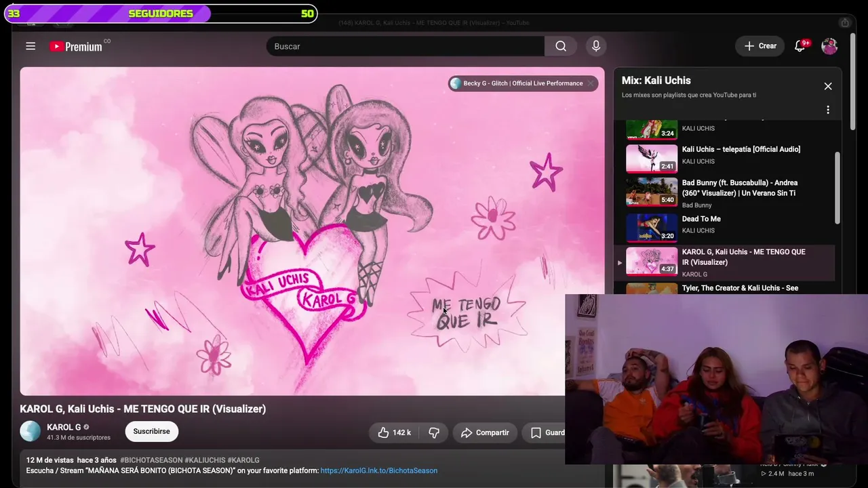This screenshot has width=868, height=488.
Task: Click the '41.3 M de suscriptores' count
Action: [79, 438]
